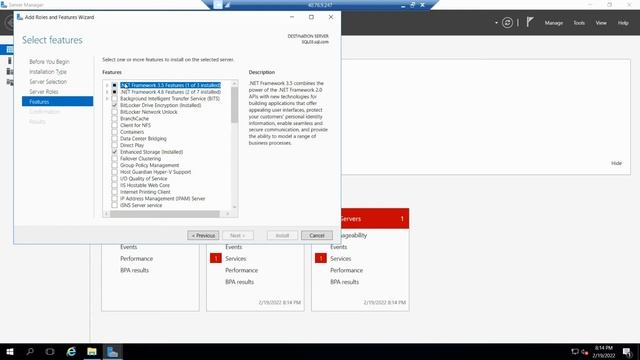Open Task View on the taskbar
640x360 pixels.
pos(50,351)
